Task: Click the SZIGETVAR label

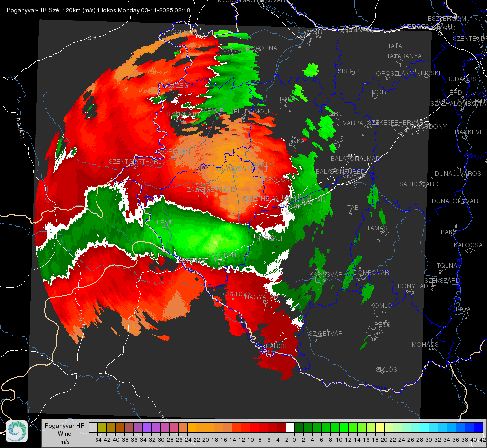Action: point(326,333)
